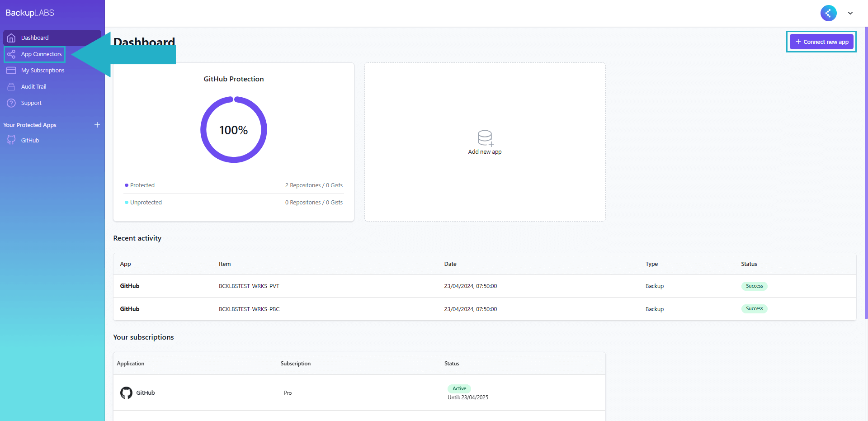Screen dimensions: 868x421
Task: Click date cell of BCKLBSTEST-WRKS-PVT row
Action: tap(471, 286)
